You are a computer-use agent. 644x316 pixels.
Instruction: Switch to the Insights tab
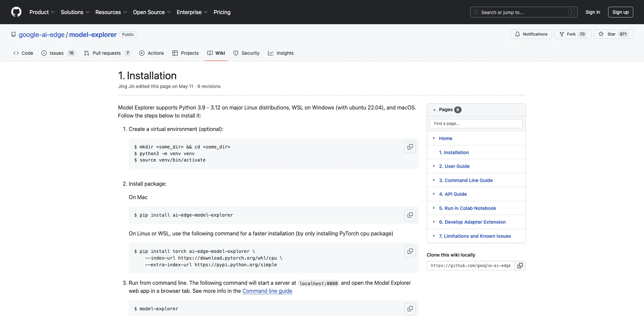(x=281, y=53)
